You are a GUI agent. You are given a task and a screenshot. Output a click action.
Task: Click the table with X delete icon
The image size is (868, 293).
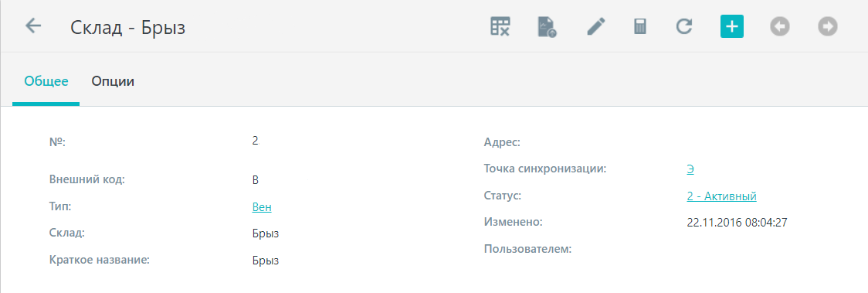(500, 26)
